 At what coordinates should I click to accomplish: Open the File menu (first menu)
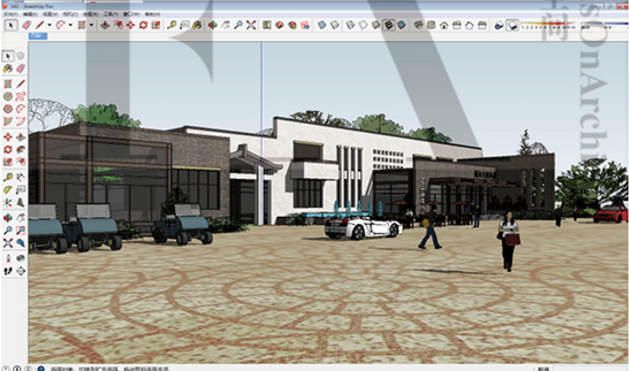coord(10,14)
